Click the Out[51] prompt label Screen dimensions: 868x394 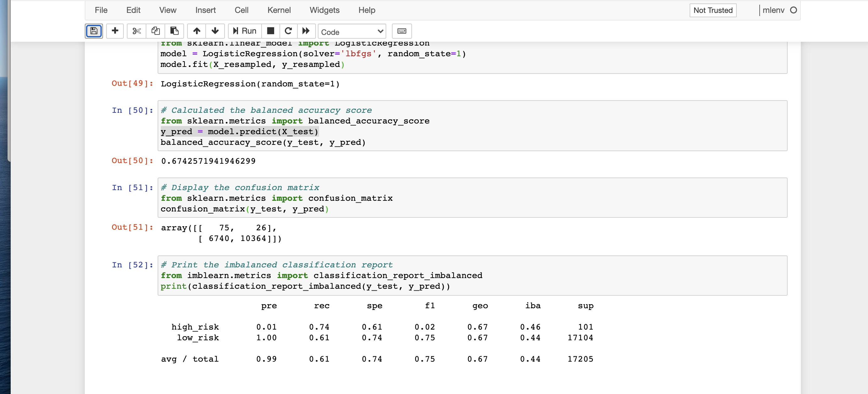coord(133,227)
